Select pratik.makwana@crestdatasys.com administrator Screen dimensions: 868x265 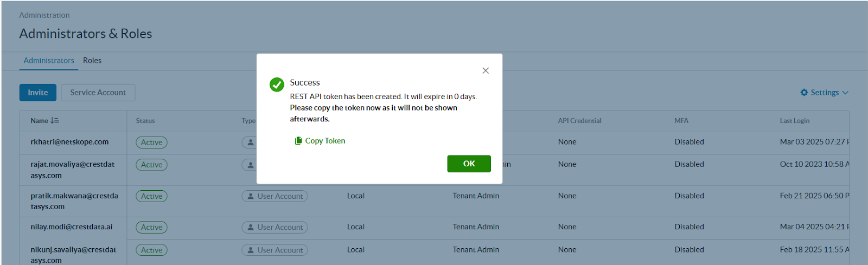click(x=74, y=201)
